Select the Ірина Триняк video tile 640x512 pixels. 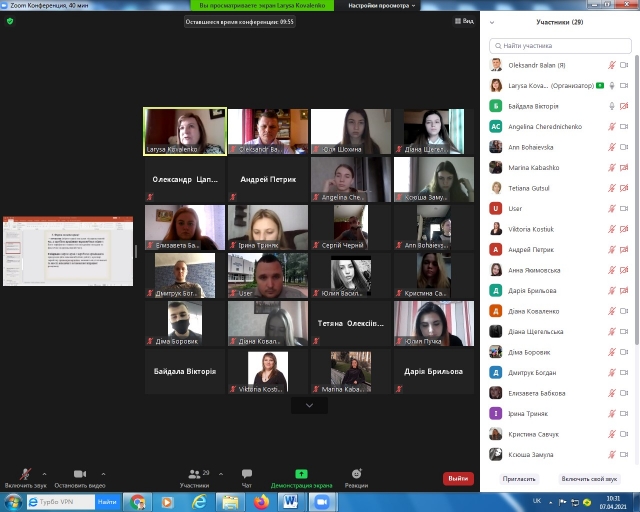click(x=268, y=227)
